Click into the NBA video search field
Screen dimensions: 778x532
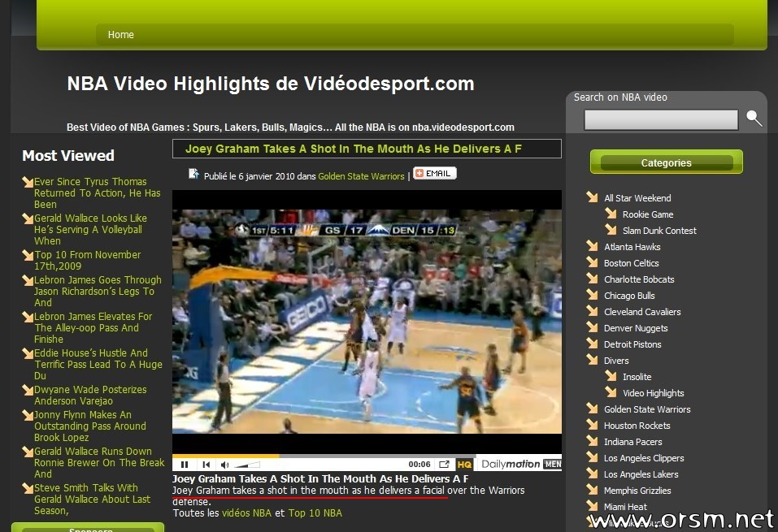(661, 120)
